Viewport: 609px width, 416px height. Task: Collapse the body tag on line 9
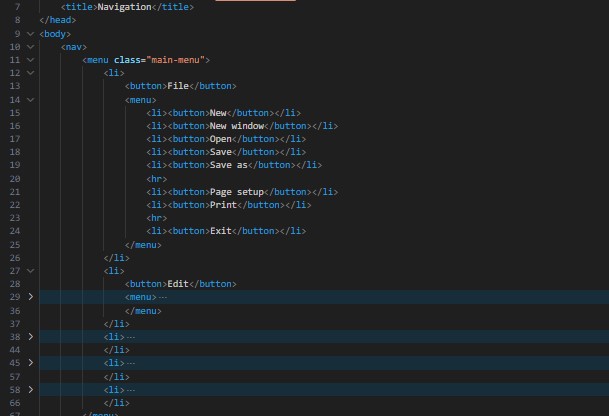31,33
